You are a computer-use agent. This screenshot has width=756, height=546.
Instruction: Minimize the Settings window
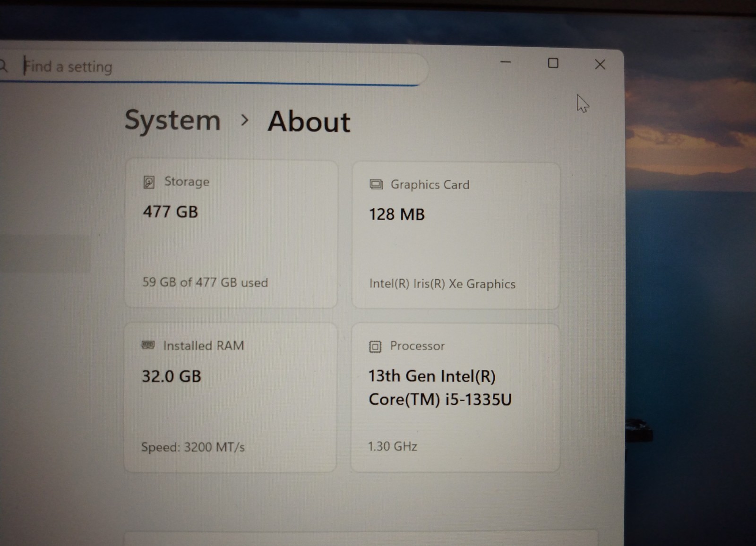506,62
